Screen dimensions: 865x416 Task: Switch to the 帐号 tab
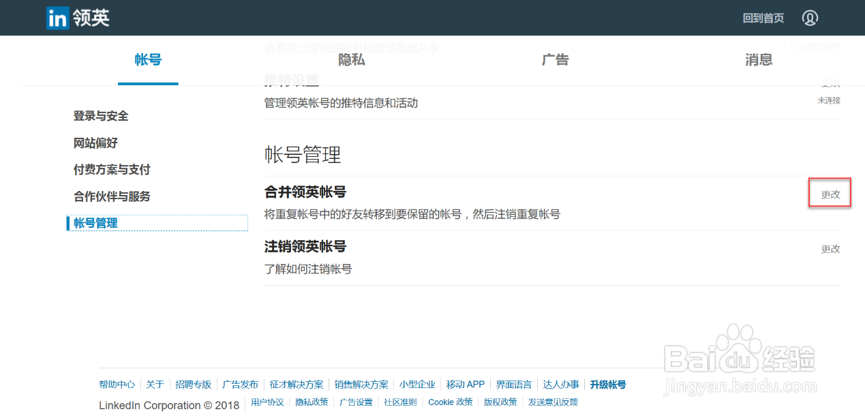tap(148, 60)
